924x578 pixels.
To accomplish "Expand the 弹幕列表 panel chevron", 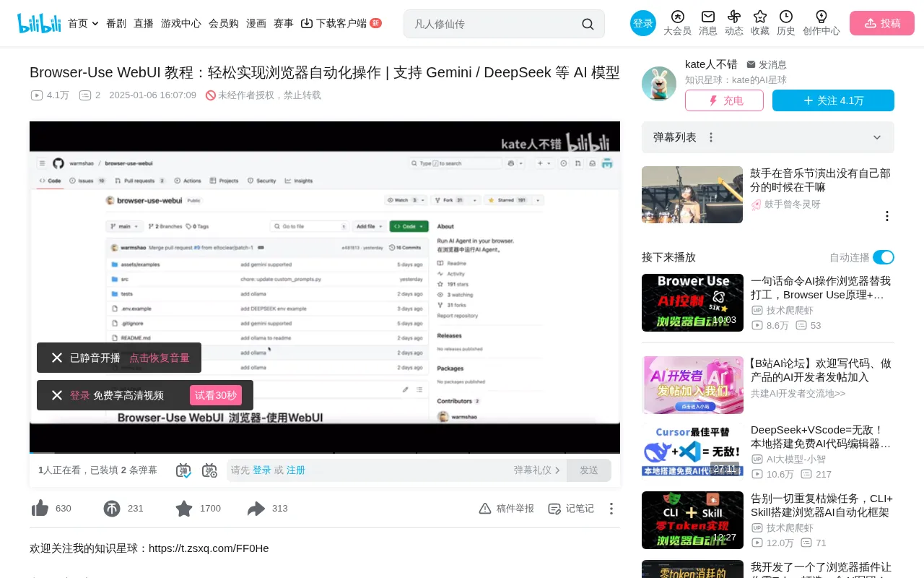I will tap(877, 137).
